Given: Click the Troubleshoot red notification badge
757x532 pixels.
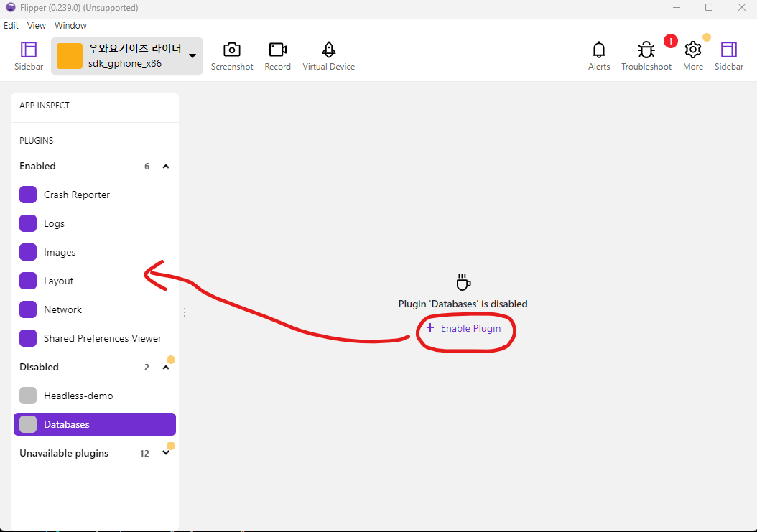Looking at the screenshot, I should click(670, 41).
